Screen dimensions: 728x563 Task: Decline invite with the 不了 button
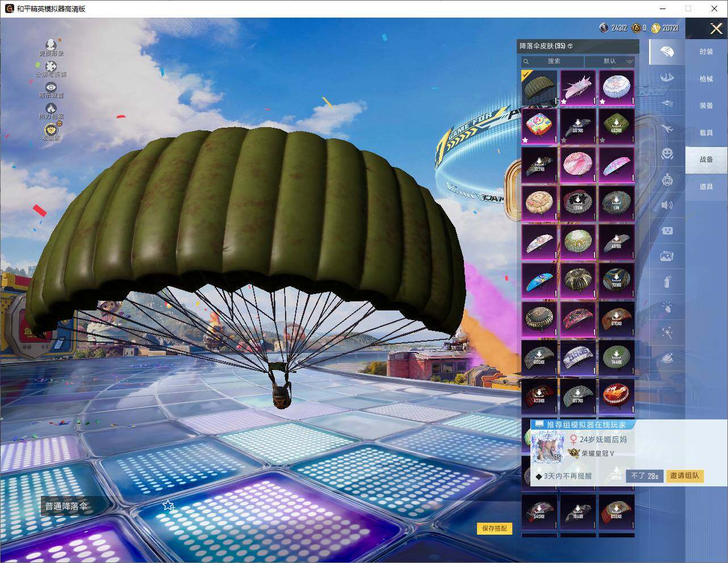645,476
